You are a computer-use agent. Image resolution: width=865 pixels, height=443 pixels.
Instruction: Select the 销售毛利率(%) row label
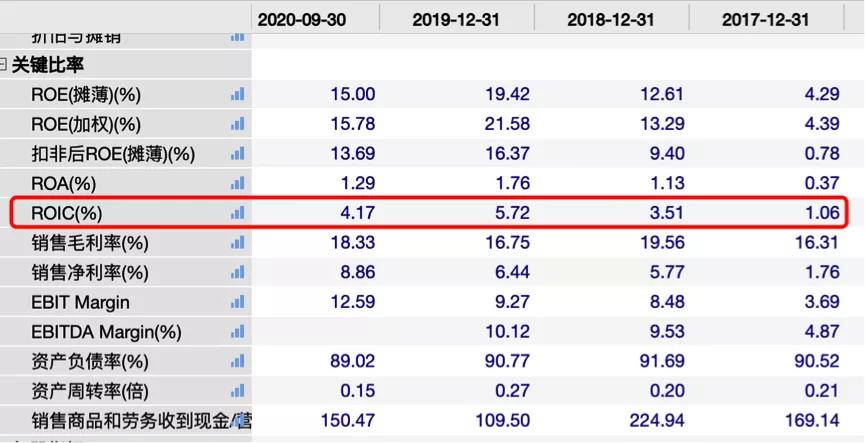[x=89, y=243]
